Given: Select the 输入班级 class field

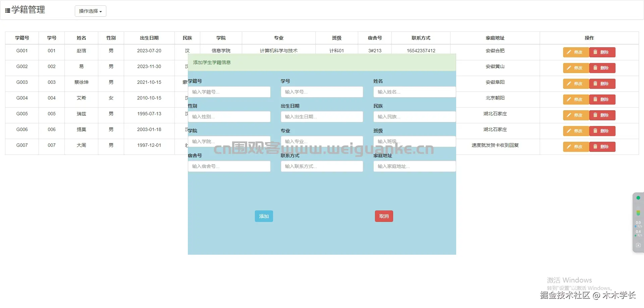Looking at the screenshot, I should tap(415, 141).
